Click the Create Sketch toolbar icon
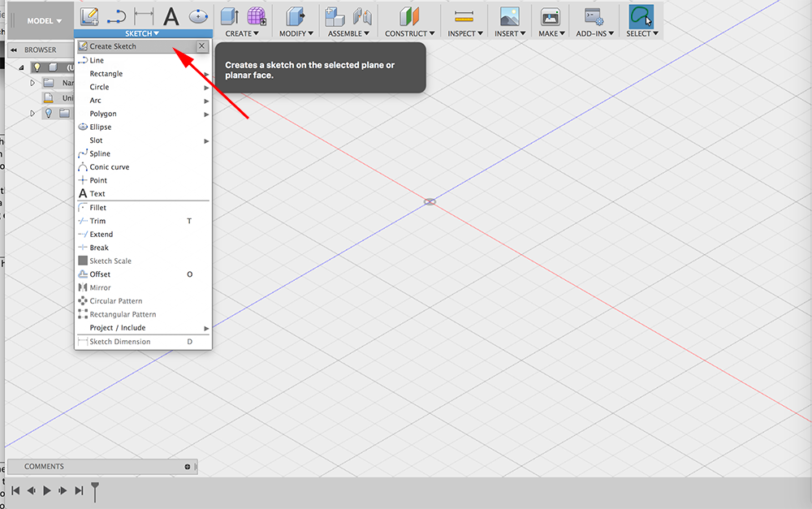This screenshot has height=509, width=812. pos(89,16)
